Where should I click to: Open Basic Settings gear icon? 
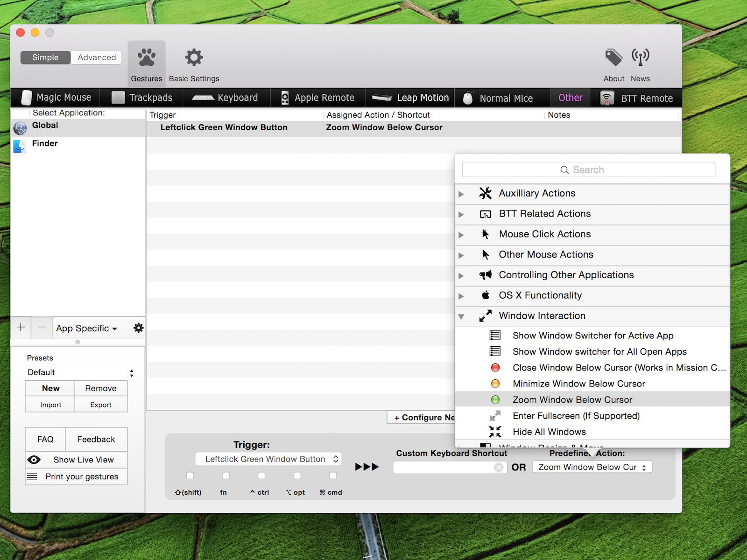194,57
